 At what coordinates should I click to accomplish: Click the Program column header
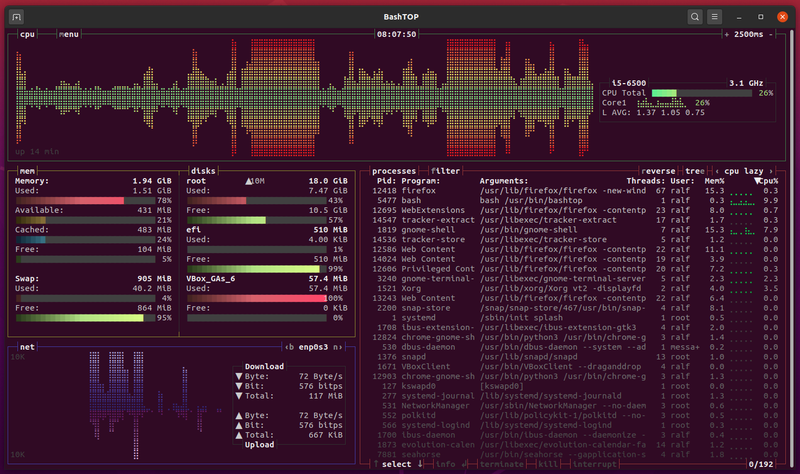point(420,181)
